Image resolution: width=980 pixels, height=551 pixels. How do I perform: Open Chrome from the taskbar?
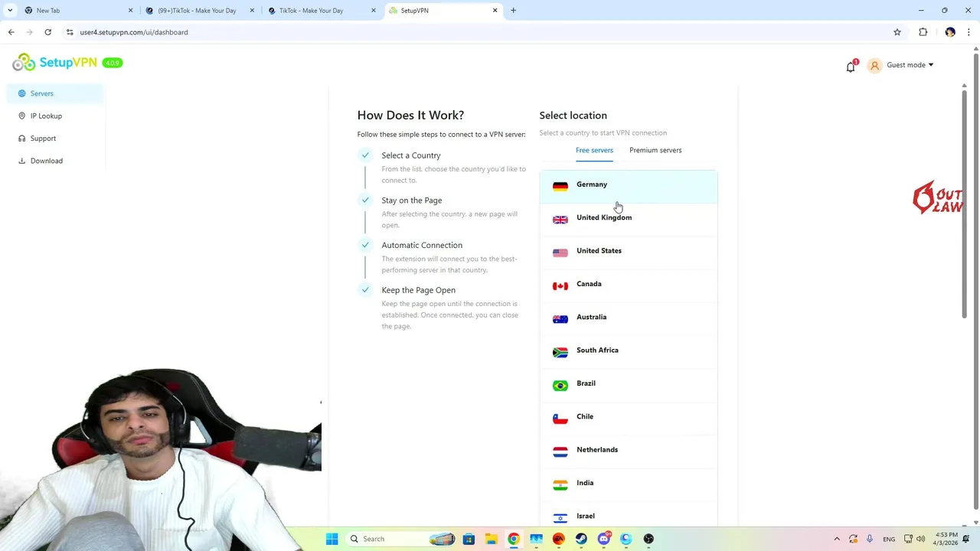pos(514,540)
